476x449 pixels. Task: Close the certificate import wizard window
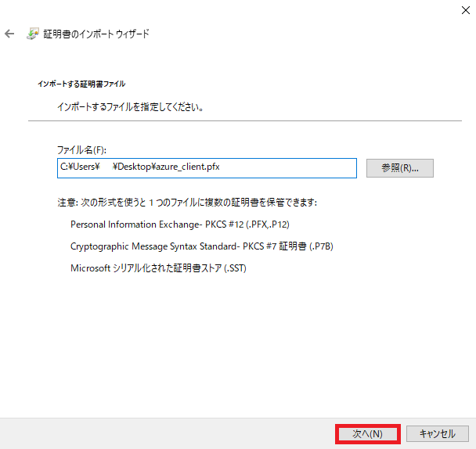click(465, 10)
